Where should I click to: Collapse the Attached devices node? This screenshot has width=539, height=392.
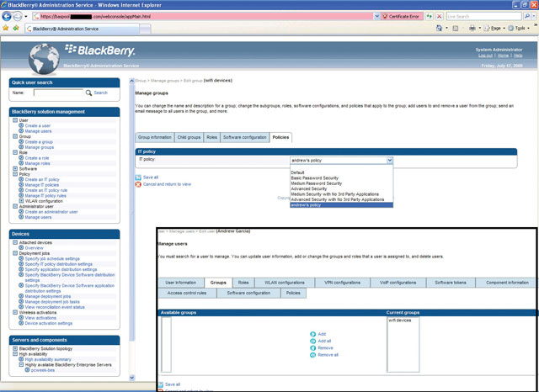[x=15, y=242]
